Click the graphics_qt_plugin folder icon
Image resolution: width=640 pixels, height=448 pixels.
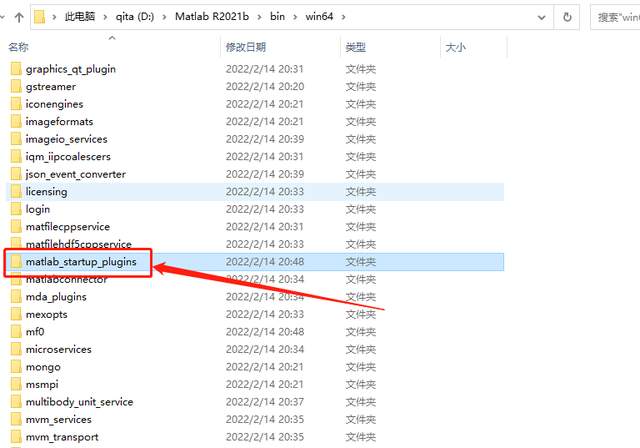click(16, 69)
